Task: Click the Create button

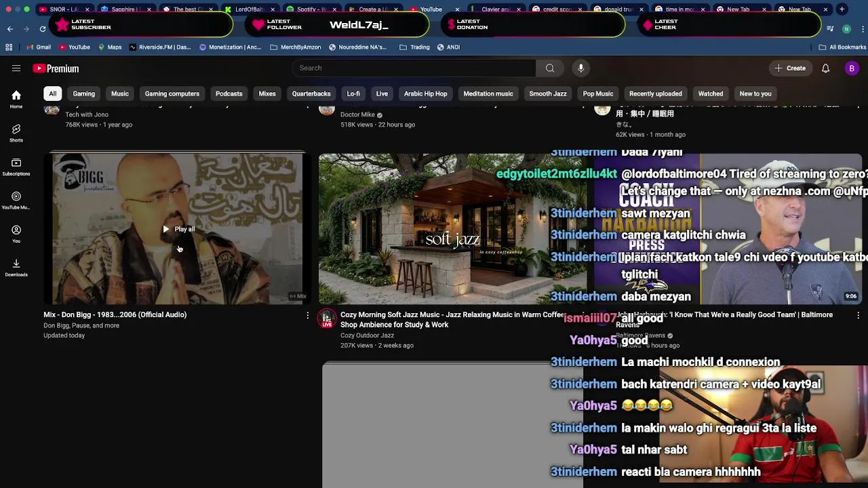Action: (791, 68)
